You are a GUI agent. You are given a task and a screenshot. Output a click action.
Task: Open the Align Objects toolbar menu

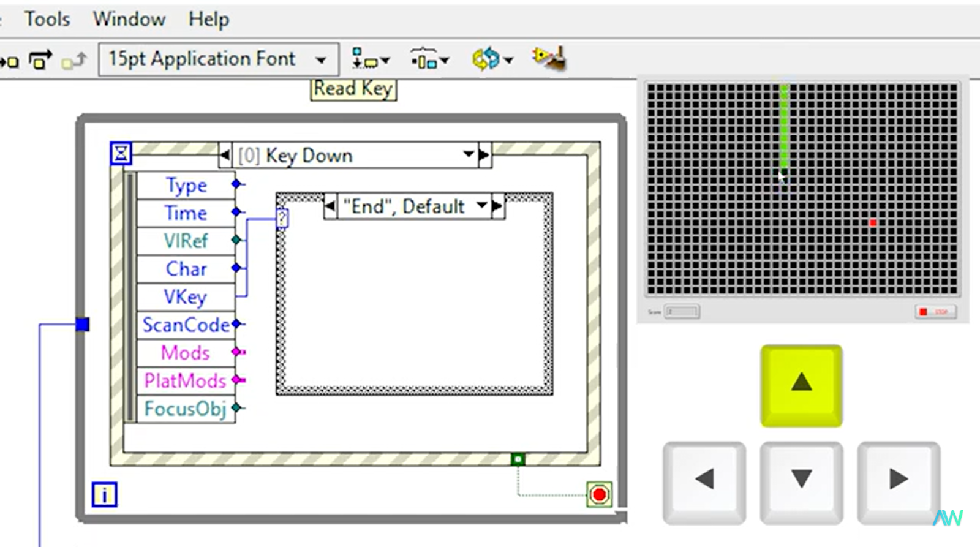pyautogui.click(x=371, y=59)
